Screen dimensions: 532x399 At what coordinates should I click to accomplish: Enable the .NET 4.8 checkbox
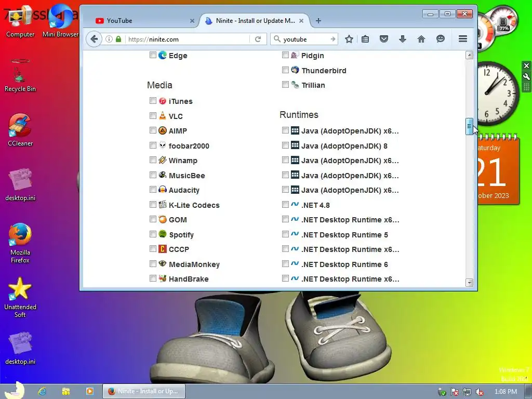285,205
